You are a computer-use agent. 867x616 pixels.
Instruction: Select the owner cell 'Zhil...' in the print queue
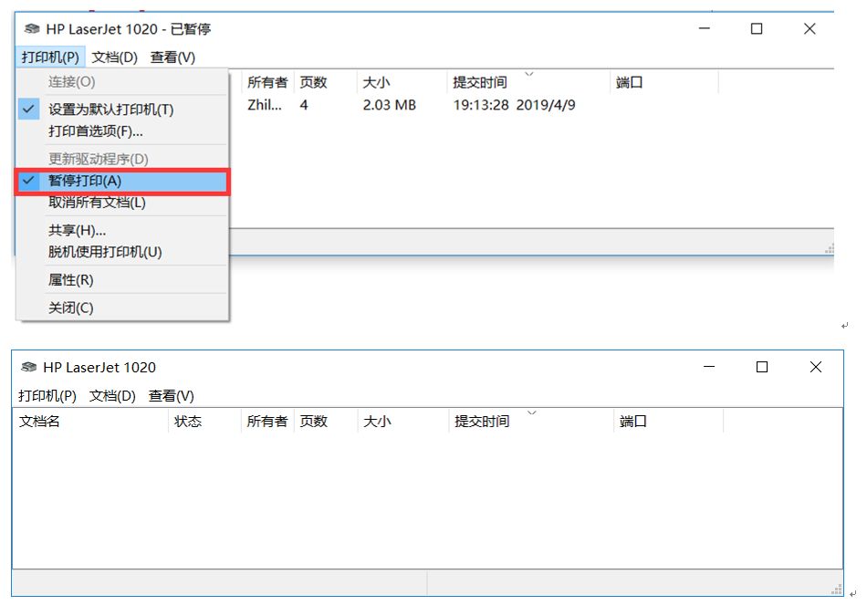pyautogui.click(x=265, y=105)
